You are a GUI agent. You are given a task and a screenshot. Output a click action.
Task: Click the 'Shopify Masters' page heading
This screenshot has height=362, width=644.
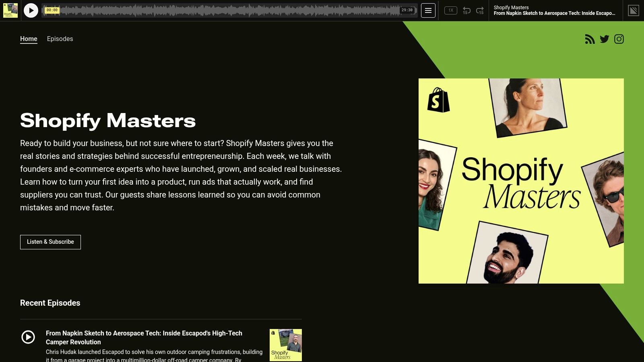[108, 121]
